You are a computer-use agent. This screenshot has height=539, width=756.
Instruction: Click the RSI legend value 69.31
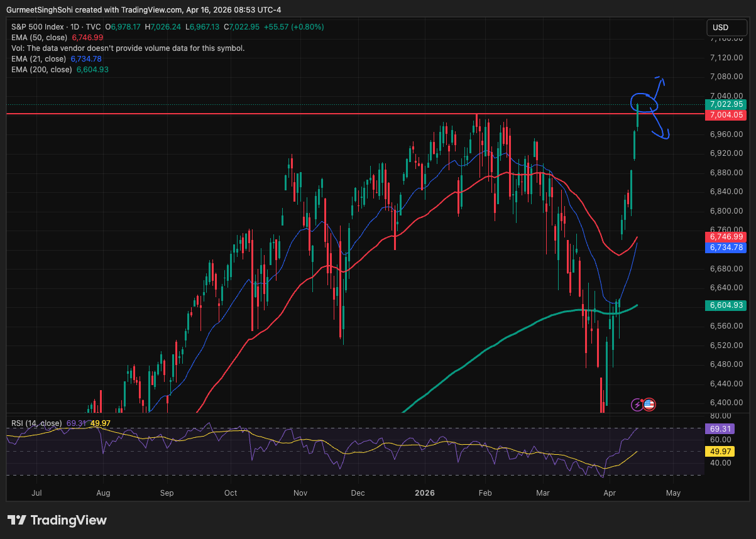tap(75, 423)
